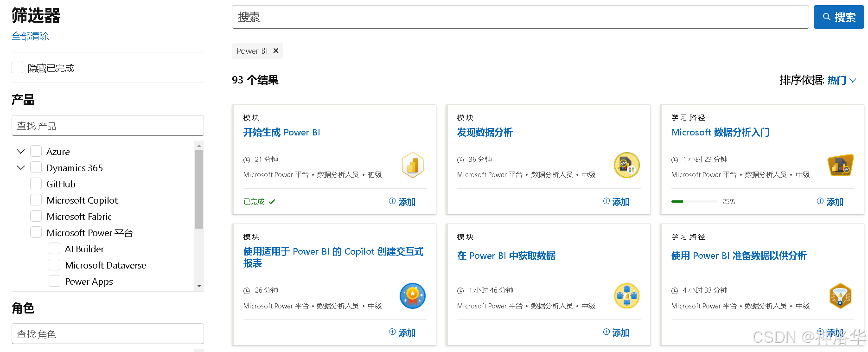Click the main 搜索 search field

coord(520,17)
